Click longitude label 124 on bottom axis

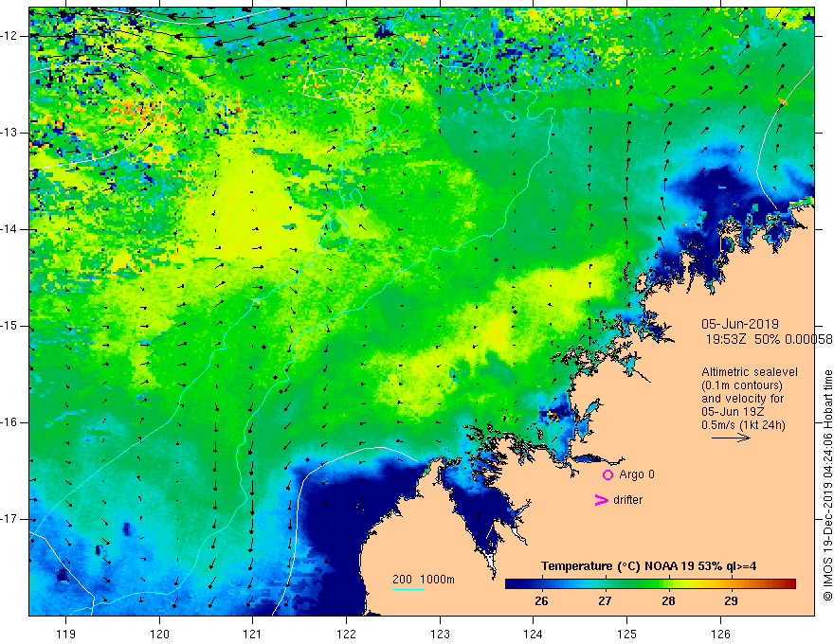click(x=534, y=634)
